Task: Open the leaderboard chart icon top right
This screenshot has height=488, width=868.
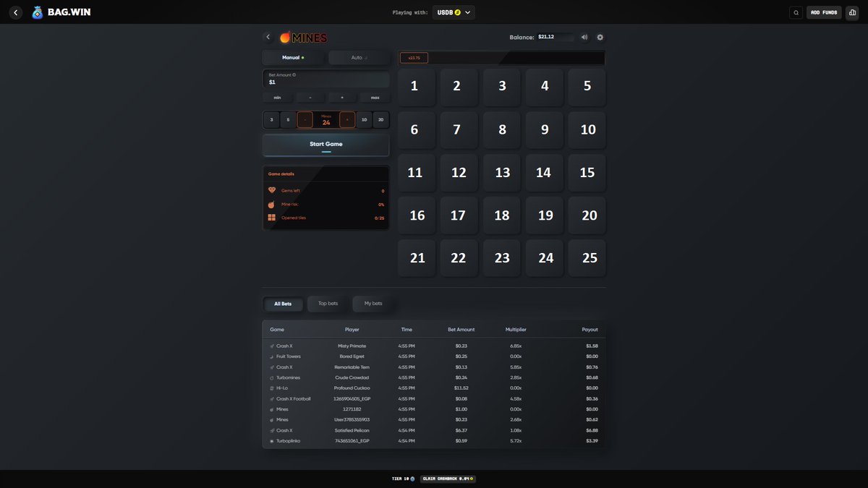Action: [x=852, y=12]
